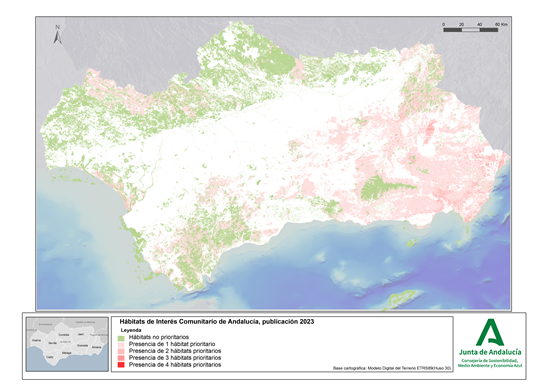Click the Presencia de 4 hábitats prioritarios label
This screenshot has height=387, width=548.
[175, 365]
